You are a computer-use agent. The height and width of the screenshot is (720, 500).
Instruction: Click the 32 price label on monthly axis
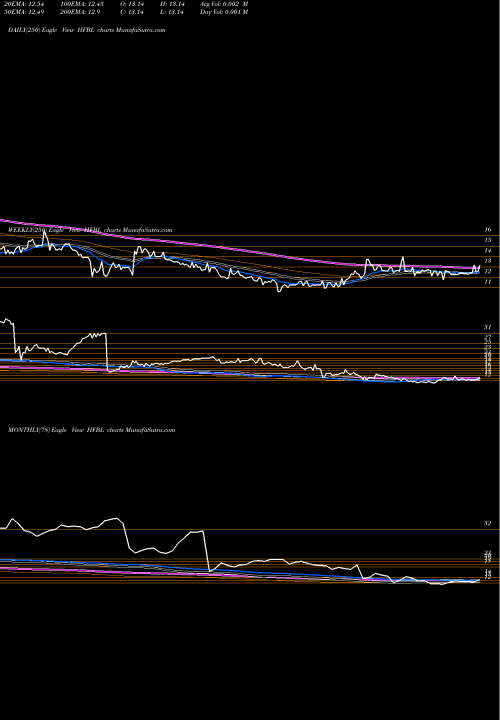(488, 523)
